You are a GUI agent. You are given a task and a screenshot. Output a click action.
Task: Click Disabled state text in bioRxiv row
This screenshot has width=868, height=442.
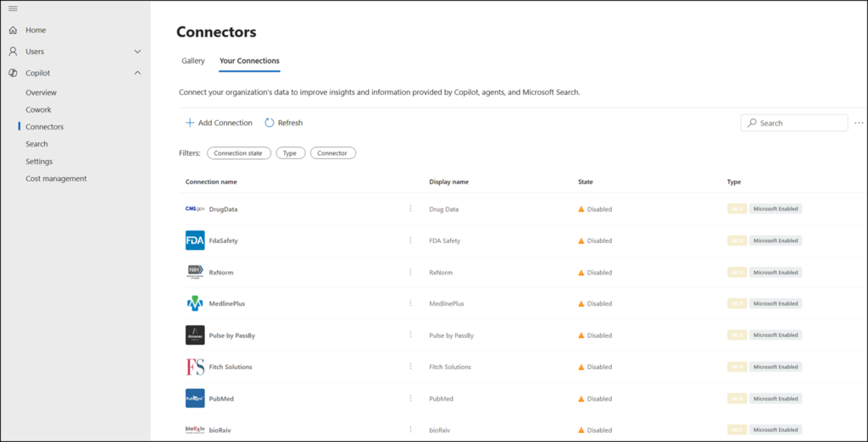tap(599, 430)
